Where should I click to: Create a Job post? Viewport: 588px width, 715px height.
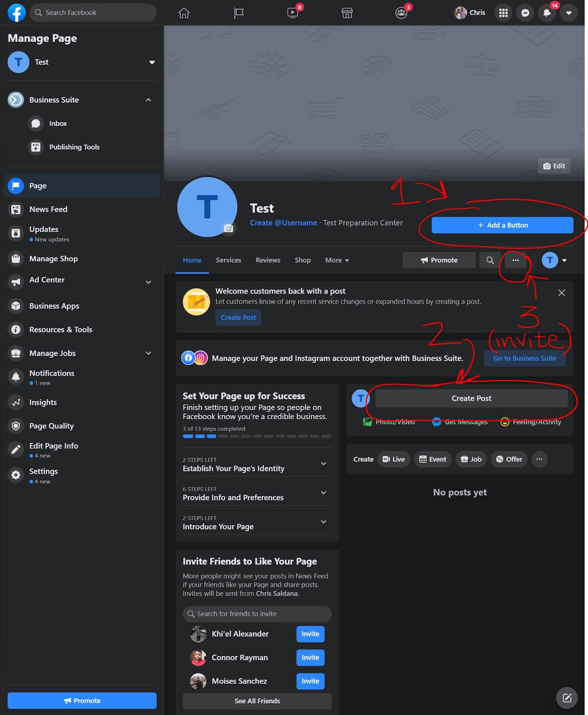[471, 459]
